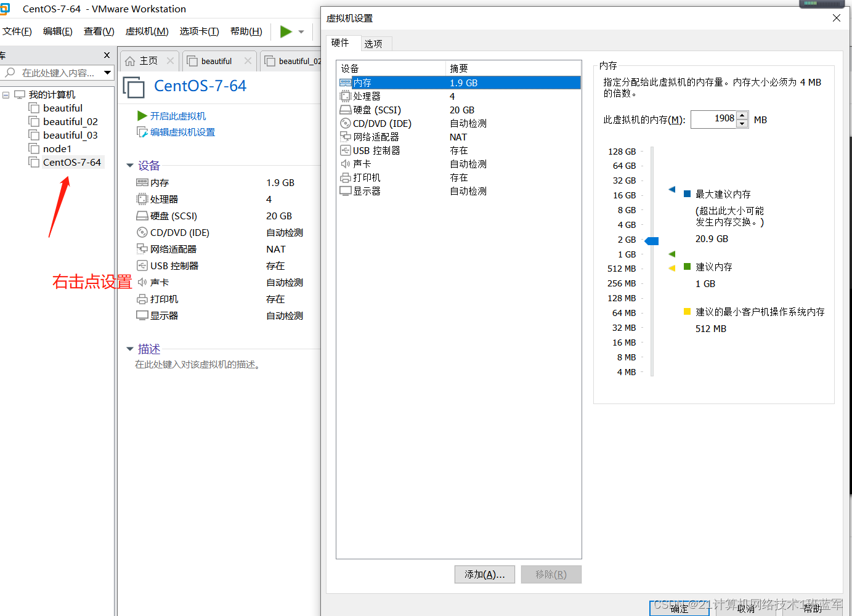Image resolution: width=852 pixels, height=616 pixels.
Task: Select 声卡 row icon in settings dialog
Action: pos(346,164)
